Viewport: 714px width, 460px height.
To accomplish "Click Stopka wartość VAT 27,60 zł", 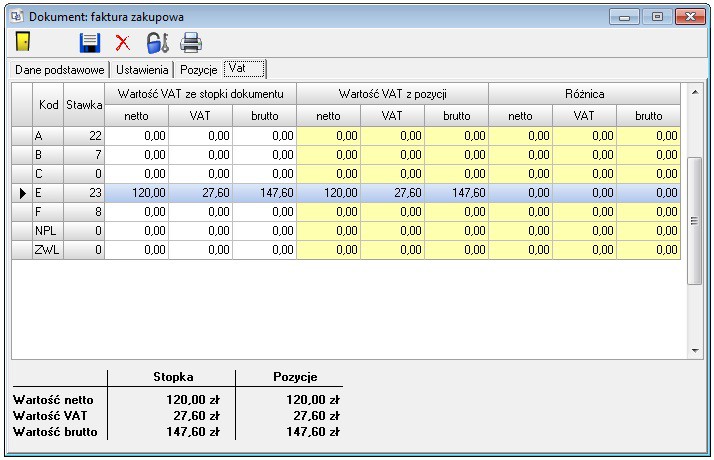I will click(x=197, y=416).
